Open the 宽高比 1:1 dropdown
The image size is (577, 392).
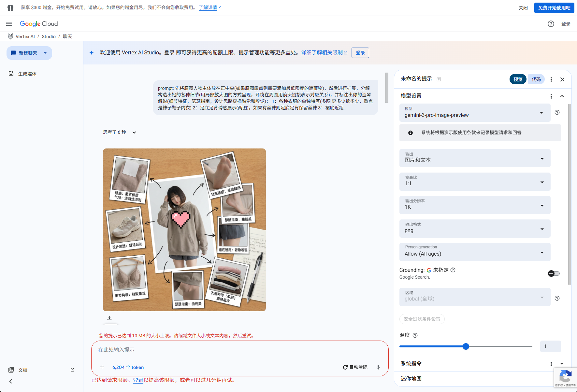point(475,182)
